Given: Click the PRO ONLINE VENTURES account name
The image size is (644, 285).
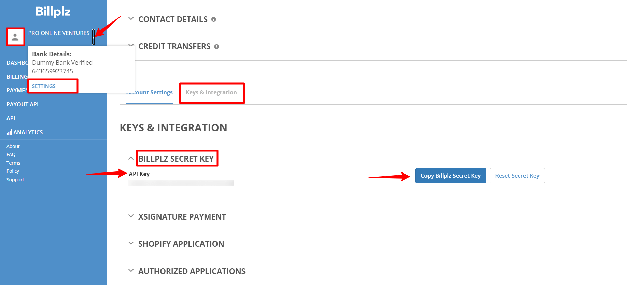Looking at the screenshot, I should 59,33.
